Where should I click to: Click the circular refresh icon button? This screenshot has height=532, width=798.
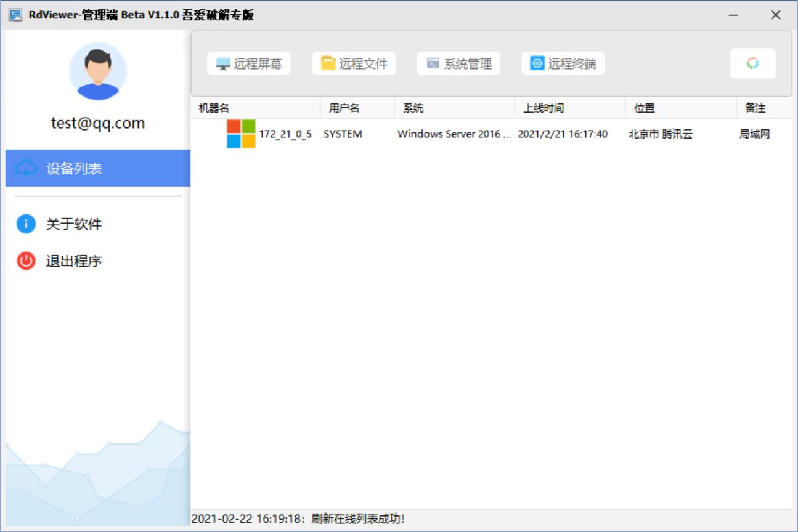tap(752, 63)
